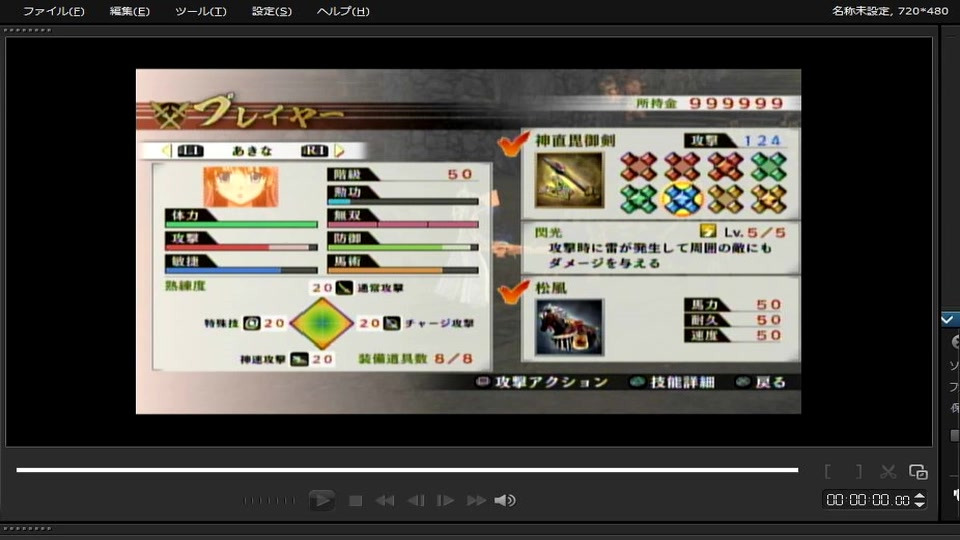Viewport: 960px width, 540px height.
Task: Increase timecode with the up arrow
Action: point(920,496)
